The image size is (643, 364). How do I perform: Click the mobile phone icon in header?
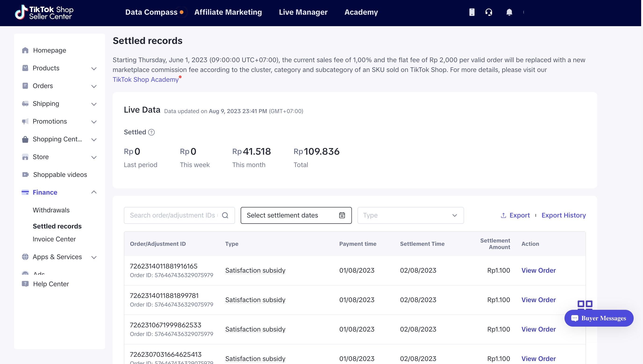[472, 12]
